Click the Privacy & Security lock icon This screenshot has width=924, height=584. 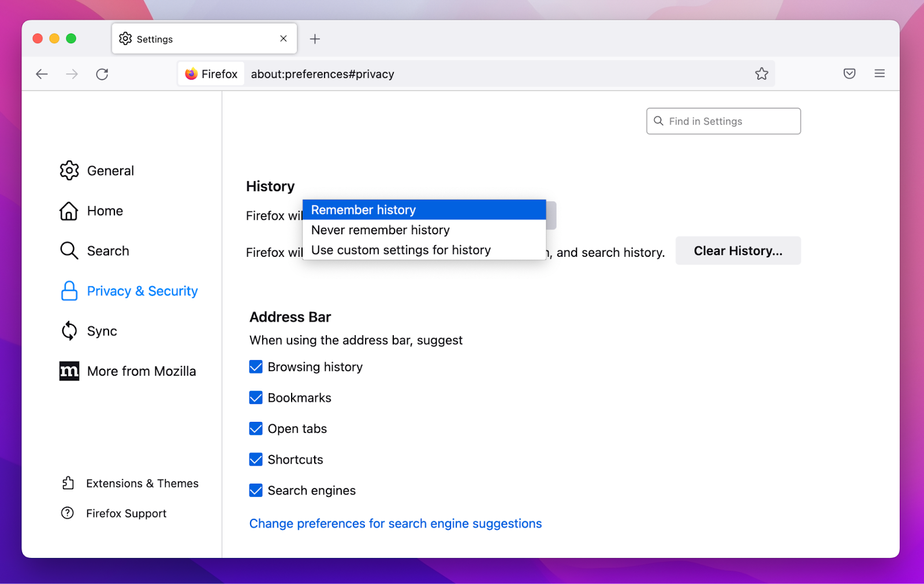(69, 291)
